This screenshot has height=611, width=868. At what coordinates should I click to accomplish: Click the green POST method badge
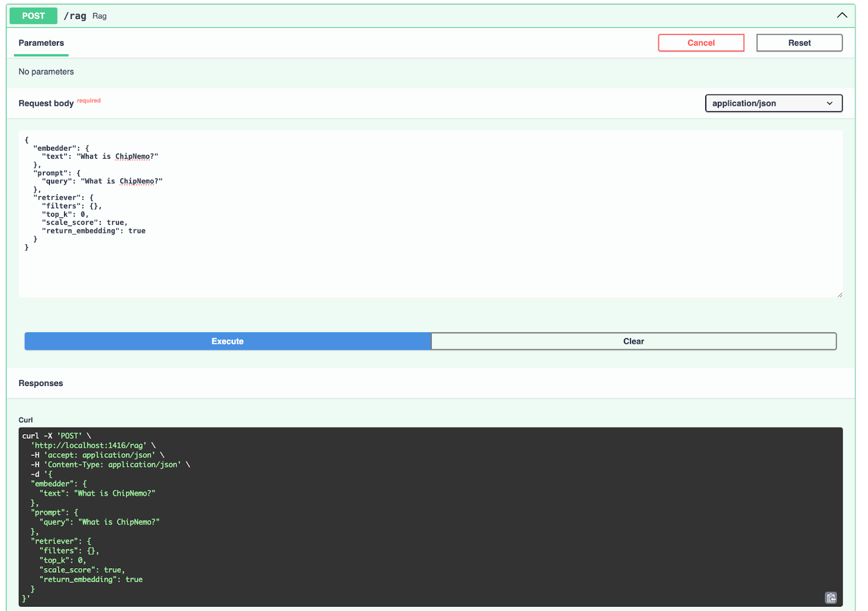pyautogui.click(x=33, y=16)
